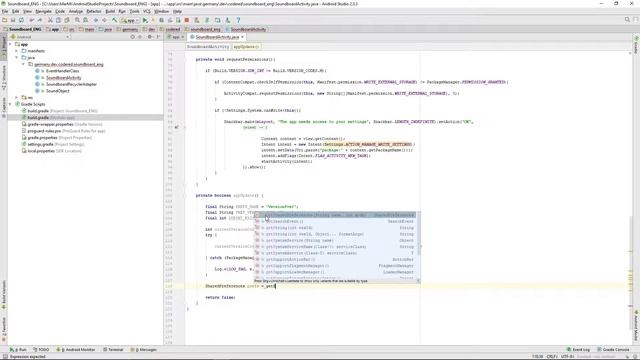Image resolution: width=640 pixels, height=360 pixels.
Task: Select EventHandlerClass in project tree
Action: coord(62,71)
